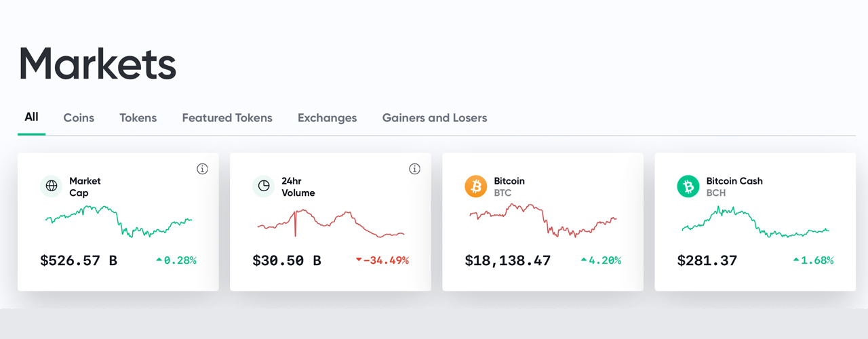
Task: Click the Bitcoin red price sparkline
Action: 542,220
